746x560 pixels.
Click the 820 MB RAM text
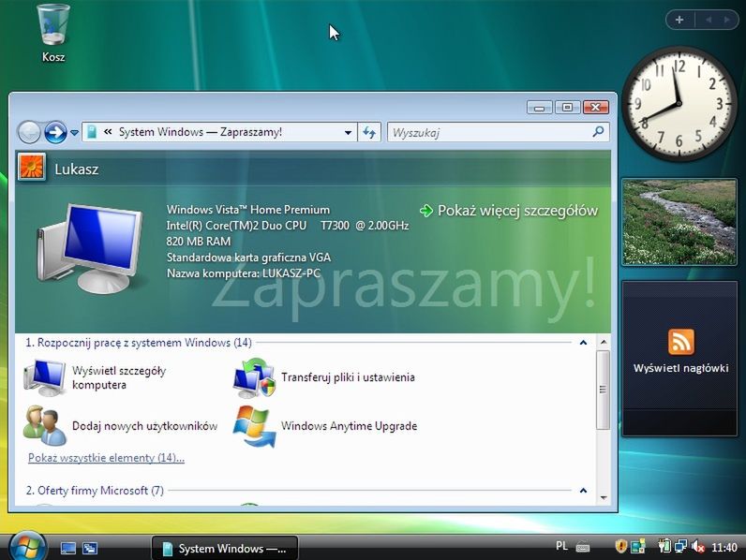pyautogui.click(x=199, y=242)
